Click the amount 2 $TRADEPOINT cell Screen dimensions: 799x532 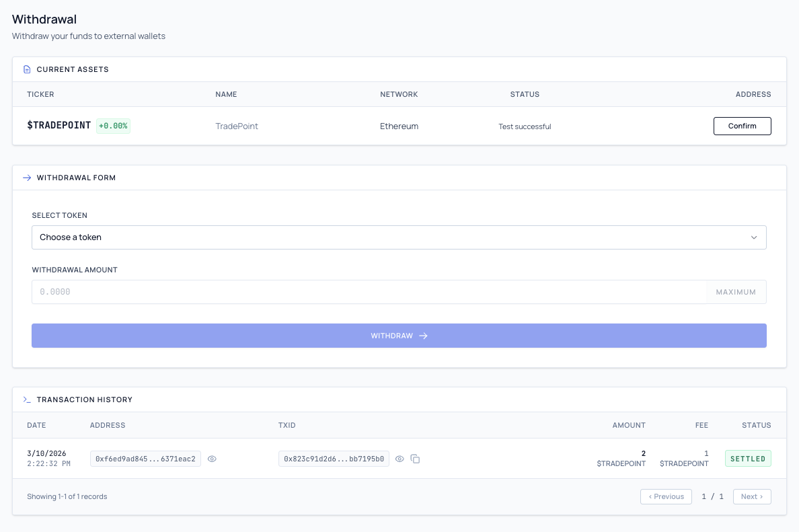point(621,459)
